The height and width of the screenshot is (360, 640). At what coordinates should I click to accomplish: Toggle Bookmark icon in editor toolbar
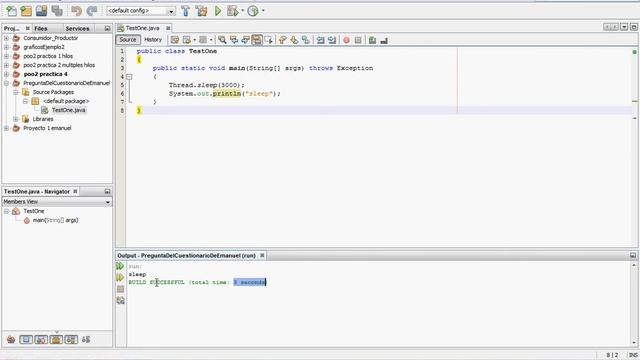coord(305,40)
